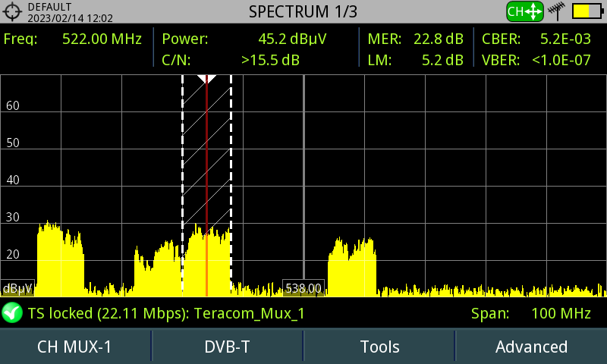Tap the antenna terrestrial band icon
607x364 pixels.
coord(556,11)
